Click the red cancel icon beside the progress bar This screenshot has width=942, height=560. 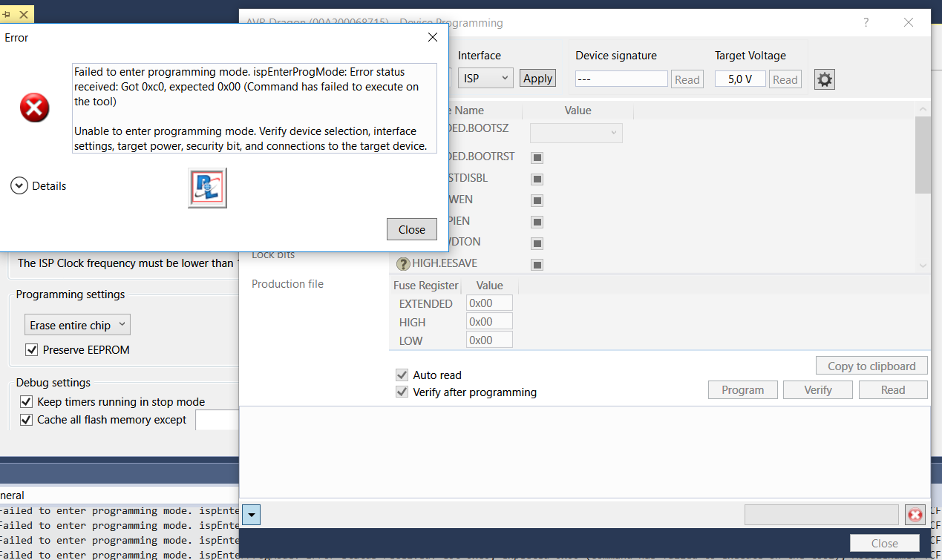tap(915, 515)
